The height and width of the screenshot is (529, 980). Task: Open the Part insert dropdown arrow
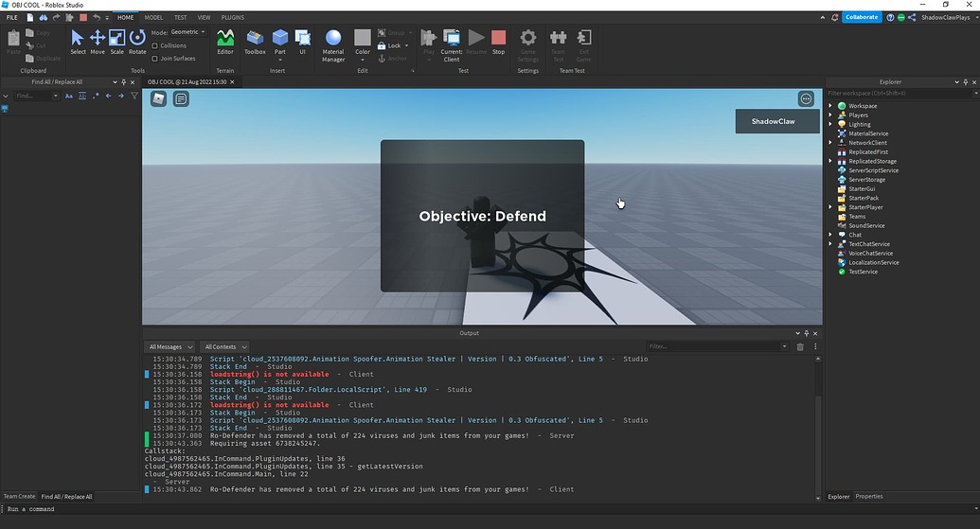point(280,60)
